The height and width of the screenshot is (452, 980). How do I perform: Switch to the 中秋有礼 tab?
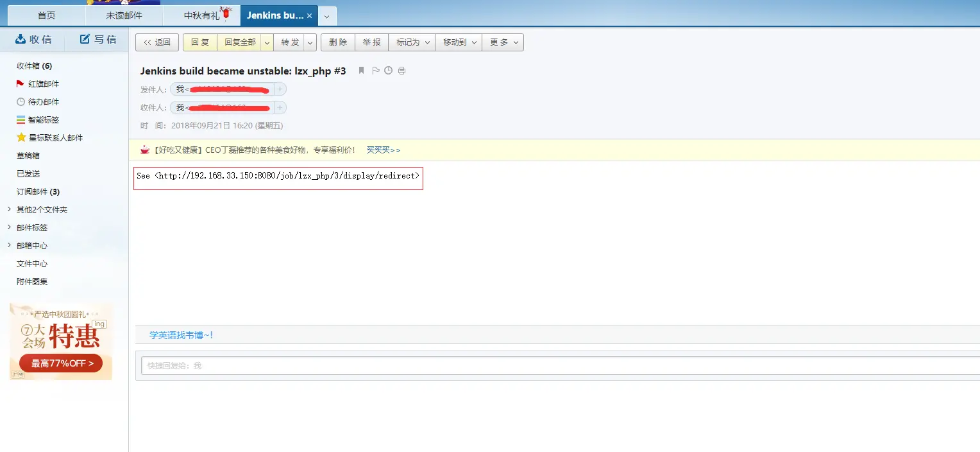click(201, 15)
